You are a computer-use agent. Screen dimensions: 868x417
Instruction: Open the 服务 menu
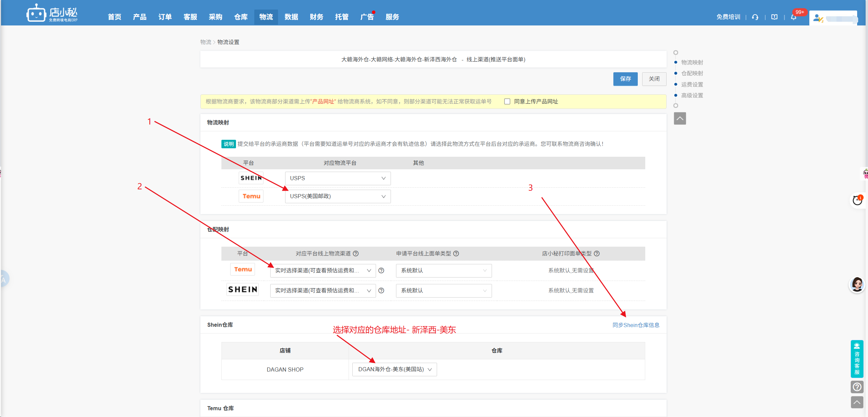(x=392, y=17)
